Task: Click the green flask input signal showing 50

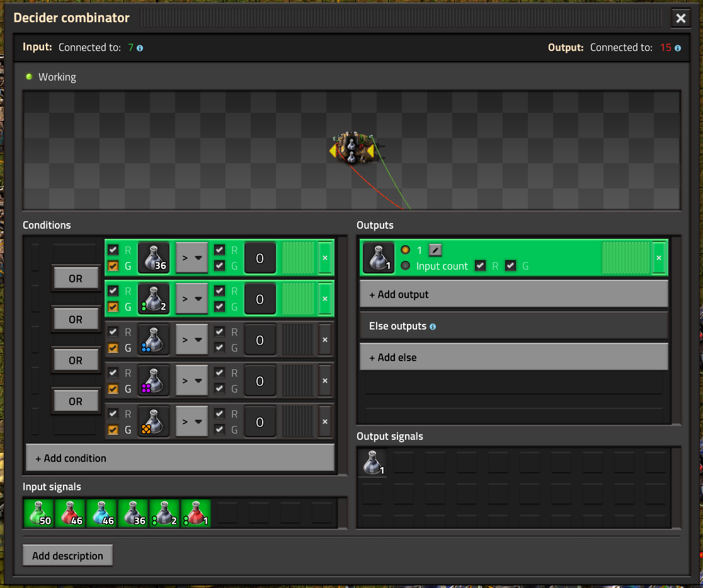Action: (x=38, y=513)
